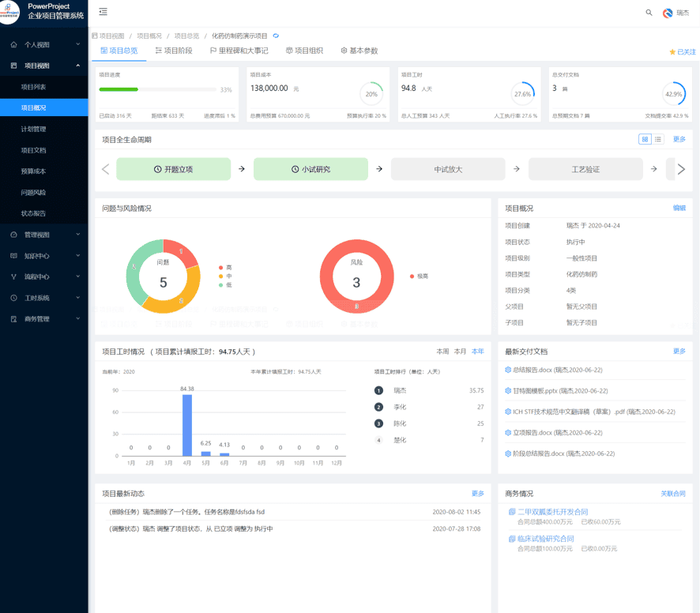
Task: Open 立项报告.docx document
Action: [x=554, y=433]
